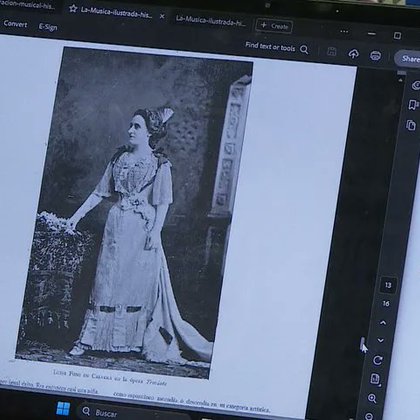Open the bookmarks panel

413,105
